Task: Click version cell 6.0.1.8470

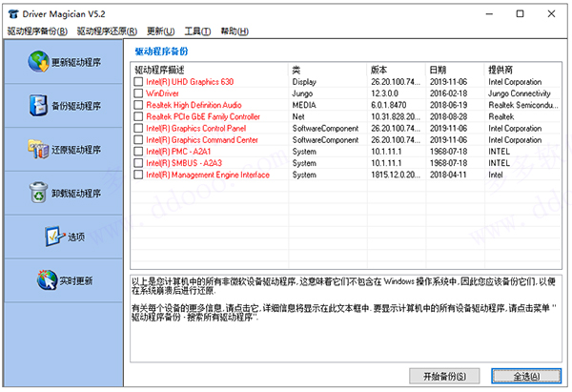Action: [389, 105]
